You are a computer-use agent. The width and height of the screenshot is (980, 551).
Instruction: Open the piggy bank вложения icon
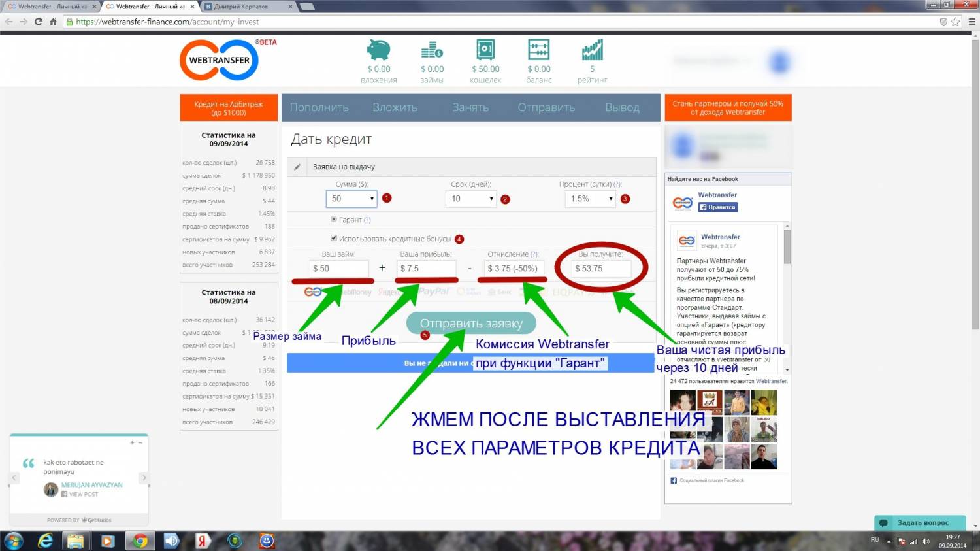click(378, 50)
